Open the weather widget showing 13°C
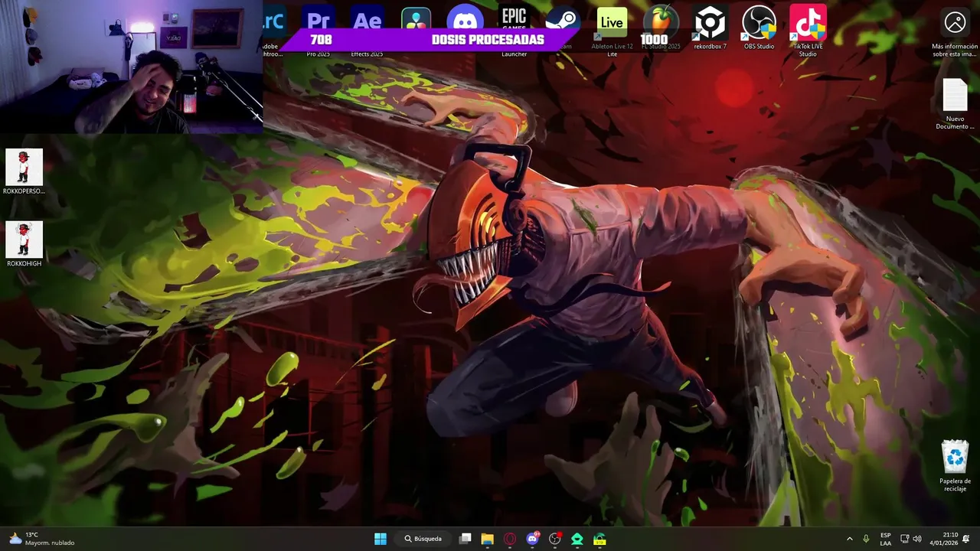 [x=42, y=539]
